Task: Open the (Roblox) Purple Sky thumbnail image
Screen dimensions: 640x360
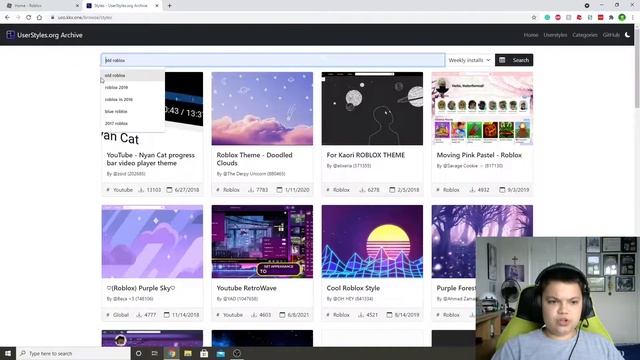Action: pos(152,242)
